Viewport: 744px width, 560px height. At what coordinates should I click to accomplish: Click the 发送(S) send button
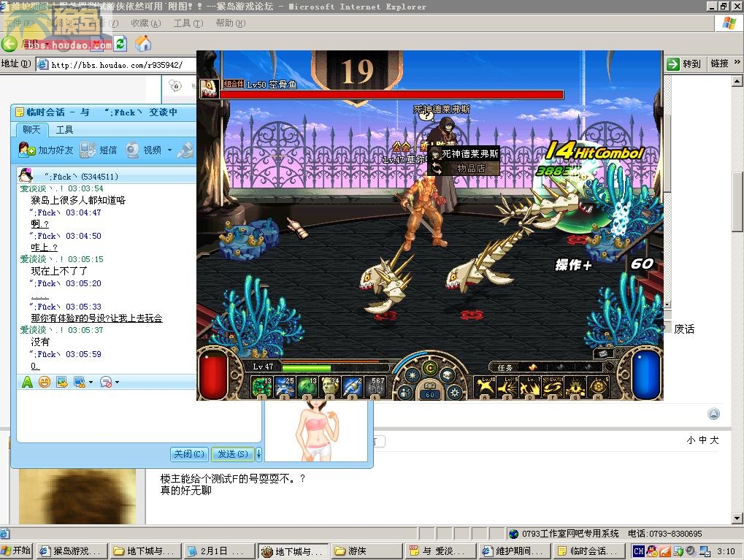point(233,454)
